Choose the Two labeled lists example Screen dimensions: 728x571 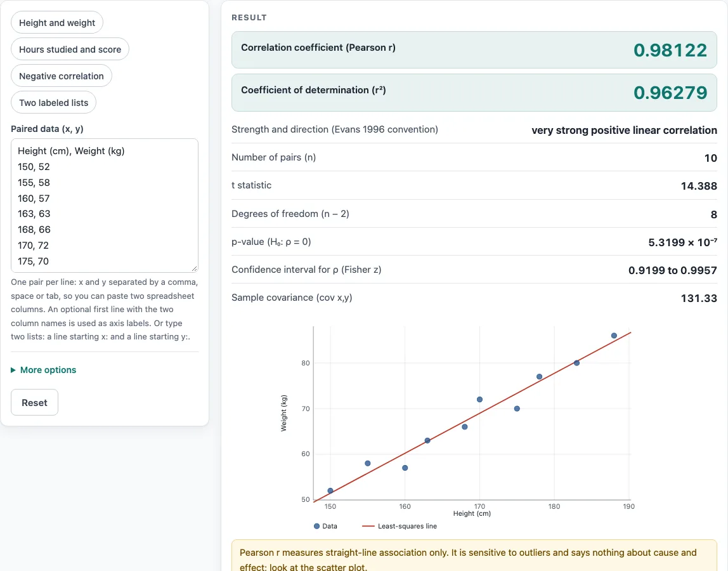click(x=53, y=103)
